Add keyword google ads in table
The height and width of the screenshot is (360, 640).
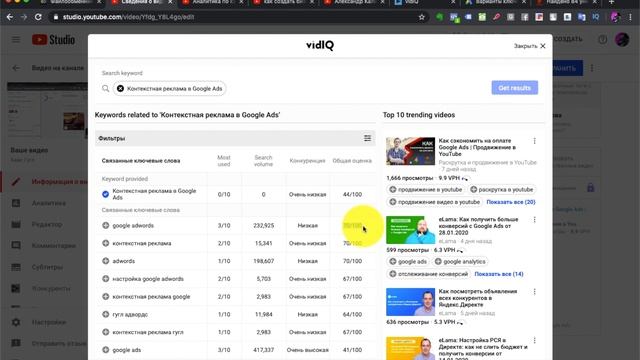click(x=105, y=350)
